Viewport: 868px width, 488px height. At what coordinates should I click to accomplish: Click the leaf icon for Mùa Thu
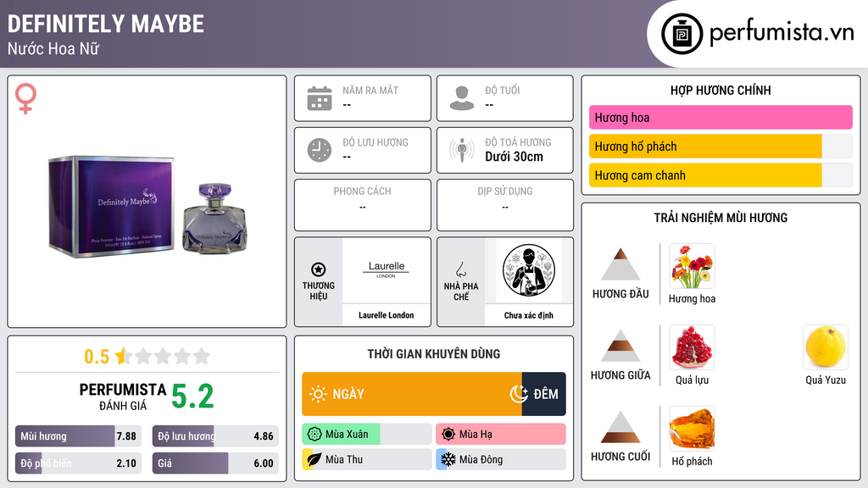pos(314,459)
